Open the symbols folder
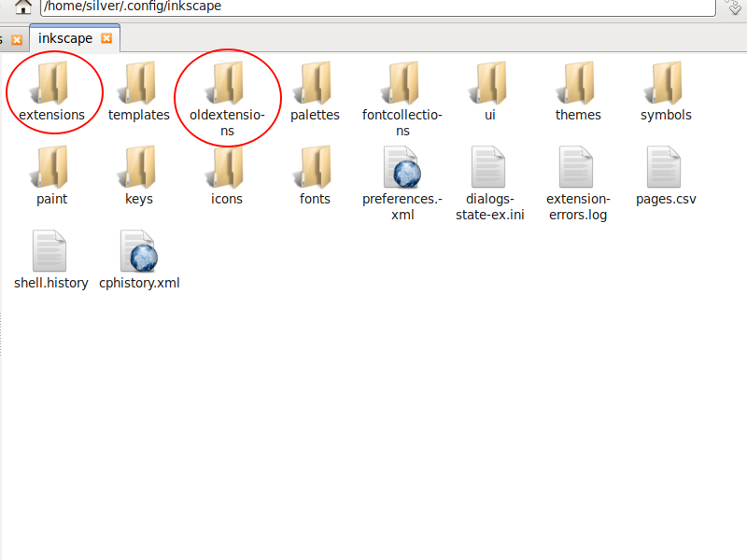Viewport: 747px width, 560px height. [x=666, y=83]
